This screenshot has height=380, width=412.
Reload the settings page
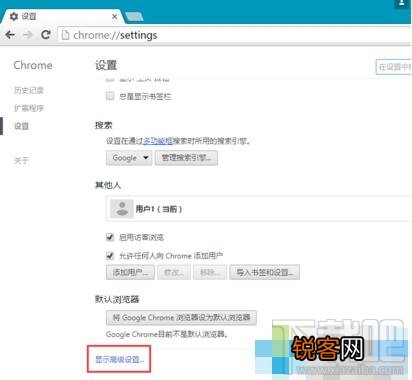coord(46,35)
